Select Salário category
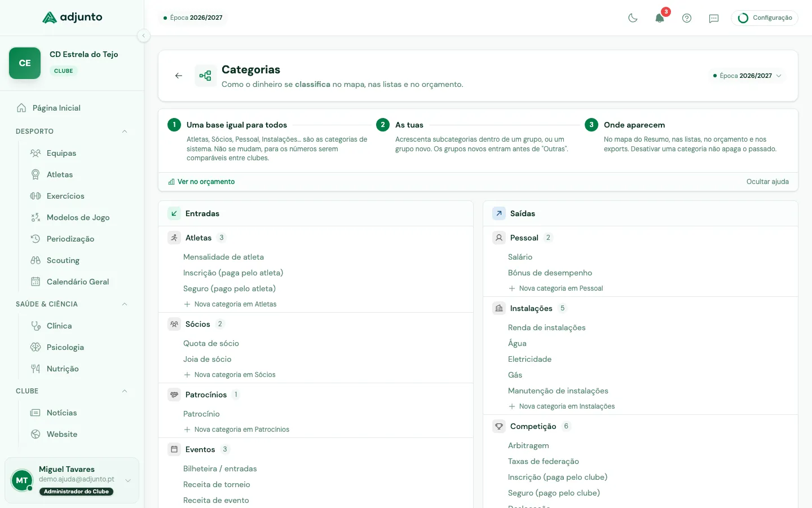The height and width of the screenshot is (508, 812). click(520, 257)
